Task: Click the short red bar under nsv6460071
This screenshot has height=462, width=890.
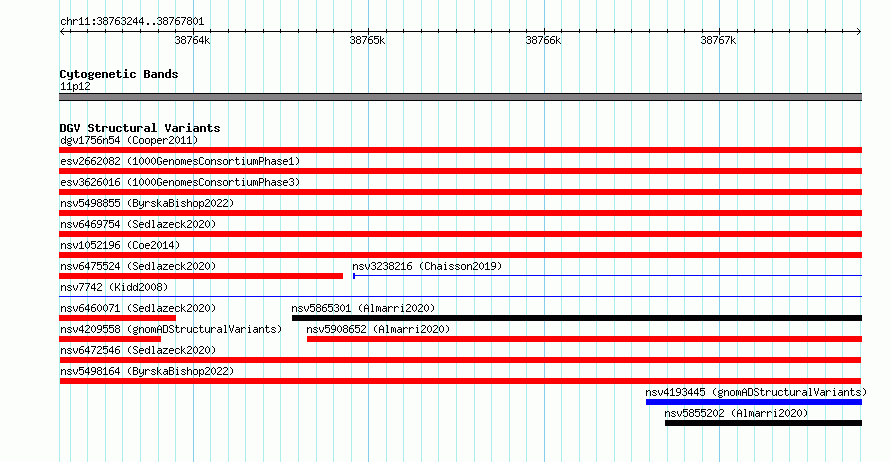Action: click(x=117, y=318)
